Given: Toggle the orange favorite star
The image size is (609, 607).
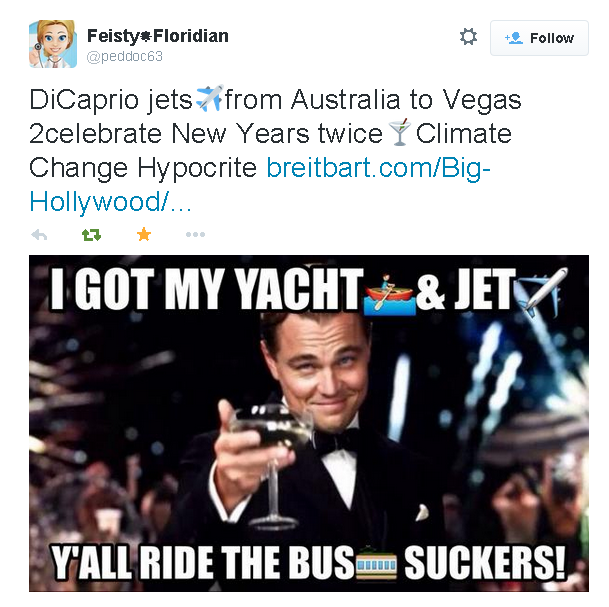Looking at the screenshot, I should 144,234.
